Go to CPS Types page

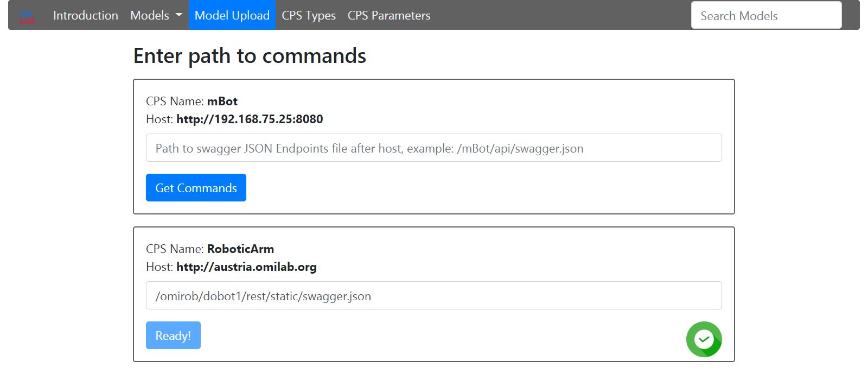click(309, 15)
